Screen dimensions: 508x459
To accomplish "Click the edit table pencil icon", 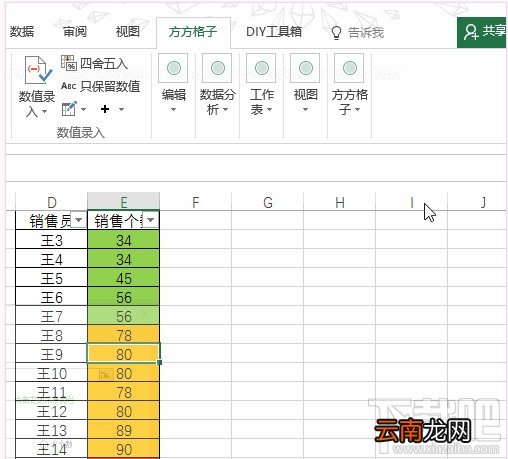I will tap(69, 109).
